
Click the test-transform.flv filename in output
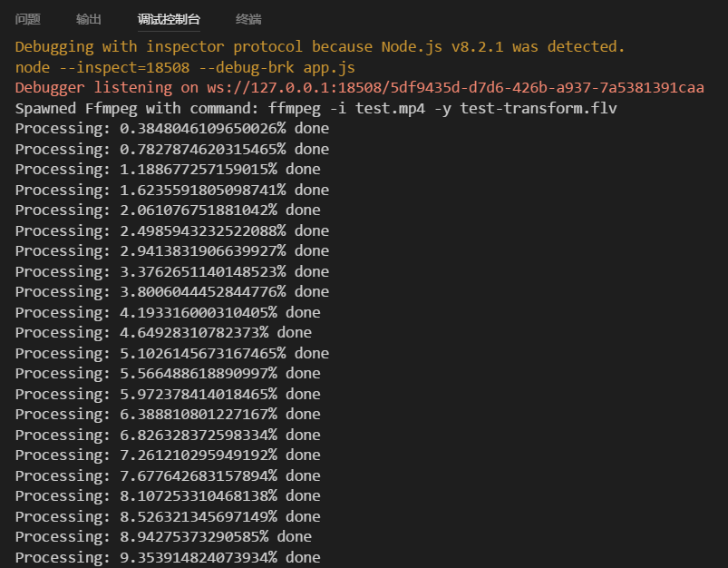539,108
